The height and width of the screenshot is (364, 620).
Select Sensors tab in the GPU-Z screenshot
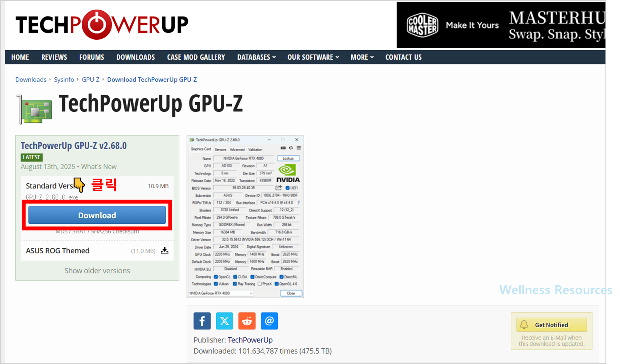(x=220, y=150)
